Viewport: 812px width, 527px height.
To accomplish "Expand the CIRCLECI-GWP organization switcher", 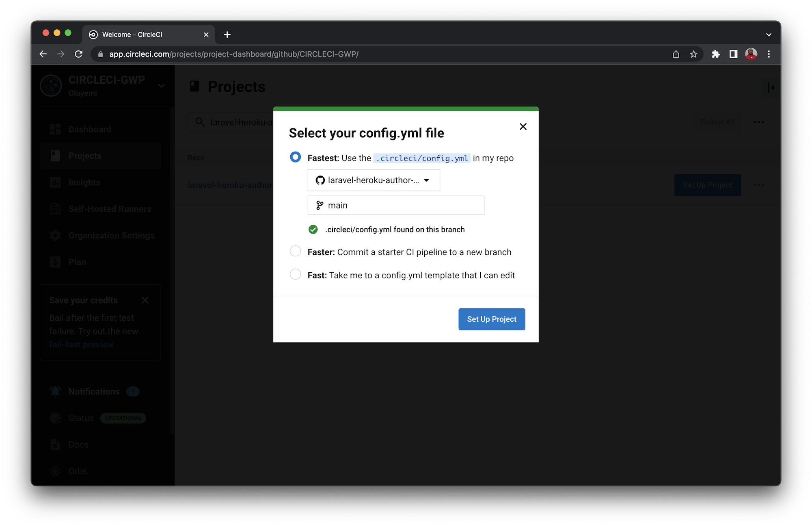I will (x=161, y=86).
